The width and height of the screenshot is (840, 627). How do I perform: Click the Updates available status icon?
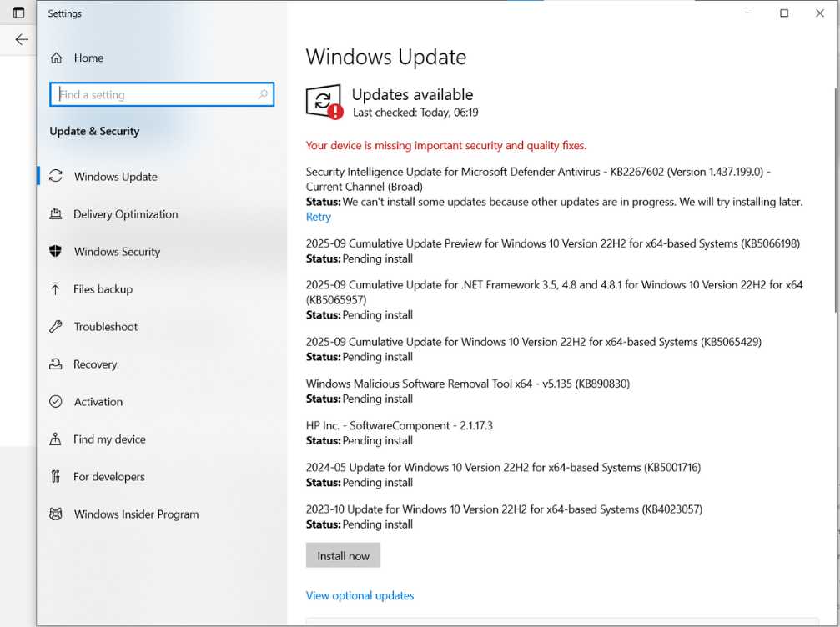(324, 103)
